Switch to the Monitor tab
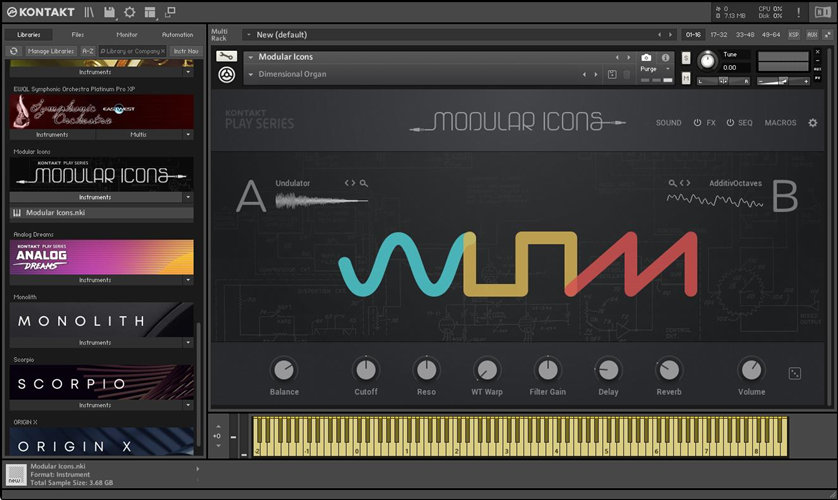The image size is (838, 500). [x=127, y=35]
